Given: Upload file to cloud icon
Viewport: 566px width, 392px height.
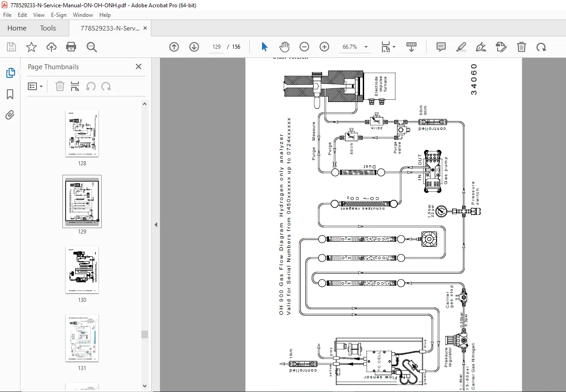Looking at the screenshot, I should click(x=51, y=47).
